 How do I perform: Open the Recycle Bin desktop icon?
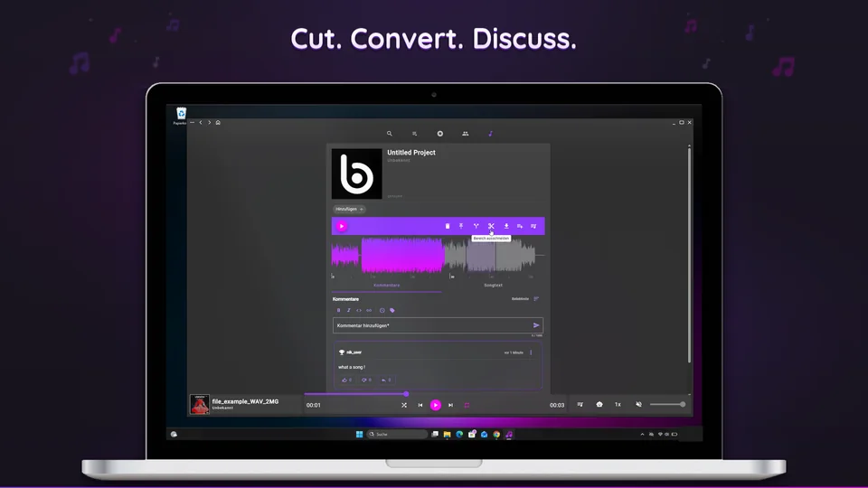coord(181,115)
